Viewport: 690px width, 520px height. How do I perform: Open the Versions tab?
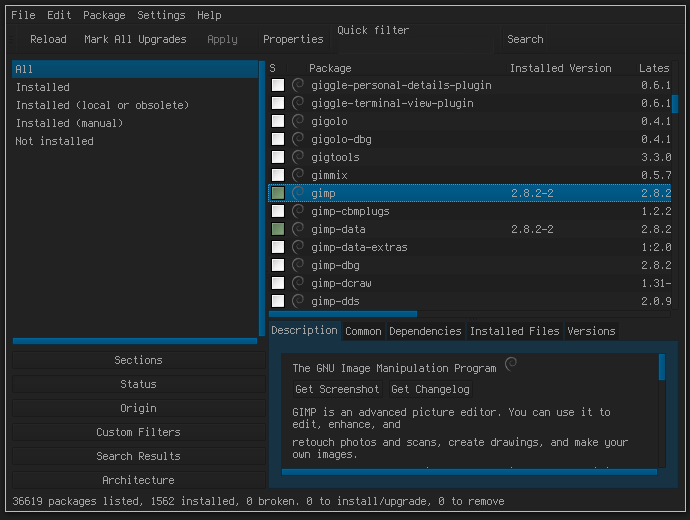[591, 331]
